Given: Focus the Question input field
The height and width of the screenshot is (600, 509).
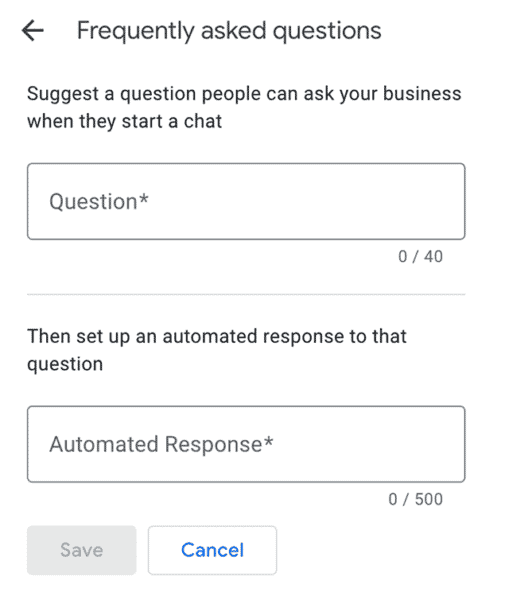Looking at the screenshot, I should click(x=246, y=201).
